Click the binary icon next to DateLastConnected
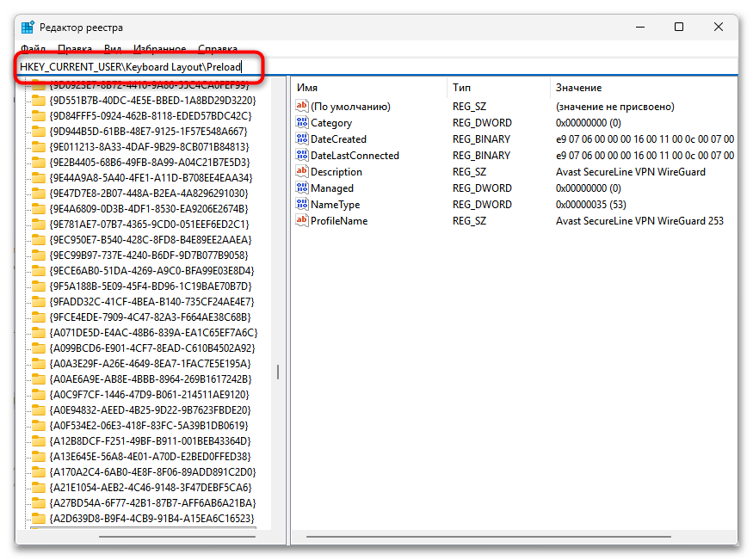 (301, 155)
